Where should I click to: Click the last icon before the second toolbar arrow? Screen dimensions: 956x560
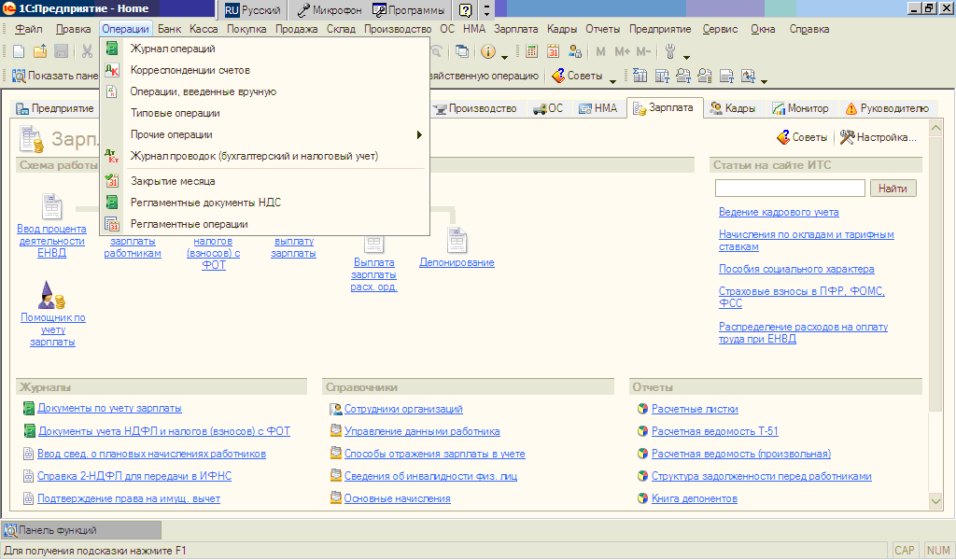pyautogui.click(x=748, y=76)
